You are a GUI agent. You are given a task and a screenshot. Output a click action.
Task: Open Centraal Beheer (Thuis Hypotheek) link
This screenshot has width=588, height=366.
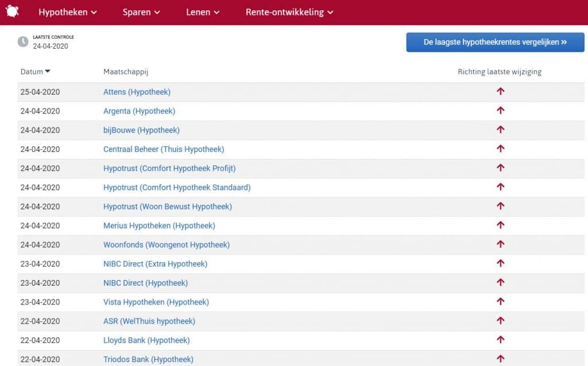[164, 149]
